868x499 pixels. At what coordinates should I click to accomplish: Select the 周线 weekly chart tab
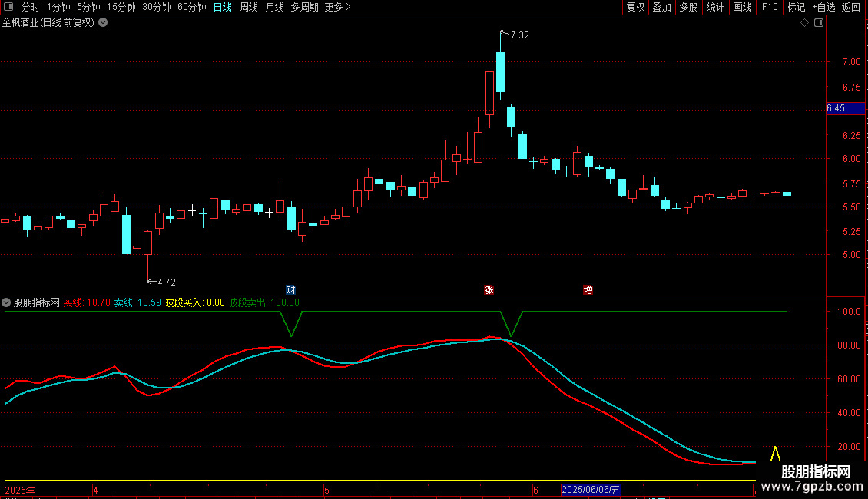click(249, 7)
